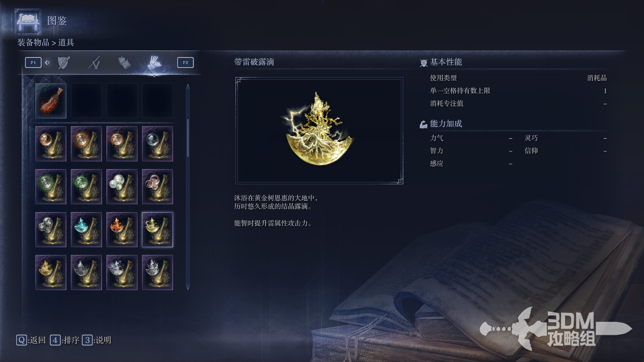Click the 4 排序 sort prompt
Screen dimensions: 644x362
point(65,340)
